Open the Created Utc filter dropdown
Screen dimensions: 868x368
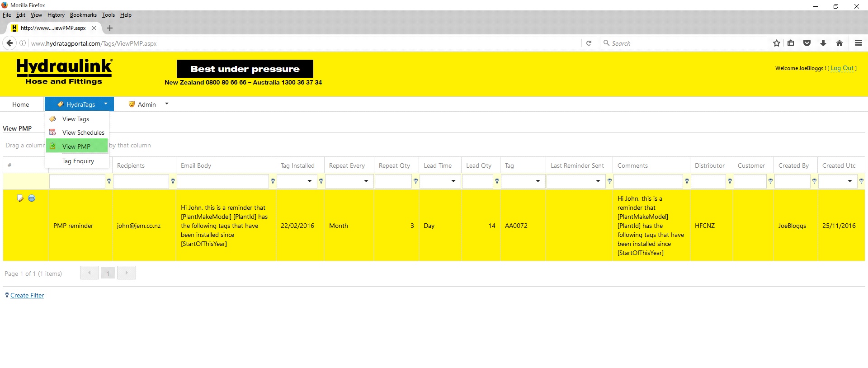pos(850,181)
